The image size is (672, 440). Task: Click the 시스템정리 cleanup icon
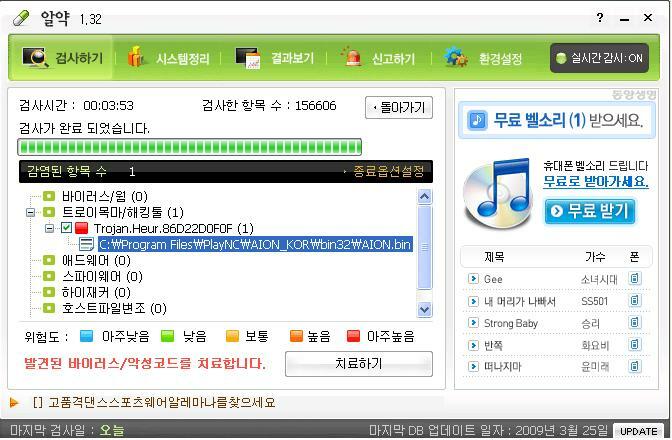point(136,57)
